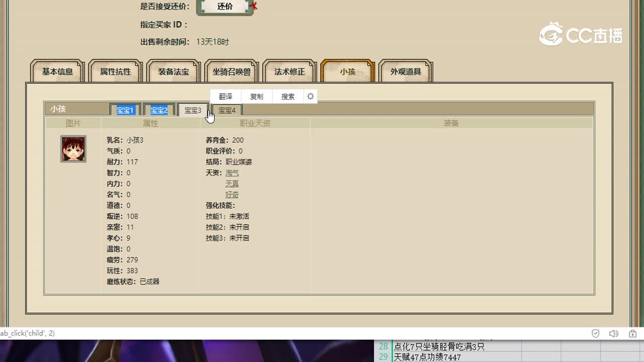Click the browser sound speaker icon
Screen dimensions: 644x362
click(614, 333)
